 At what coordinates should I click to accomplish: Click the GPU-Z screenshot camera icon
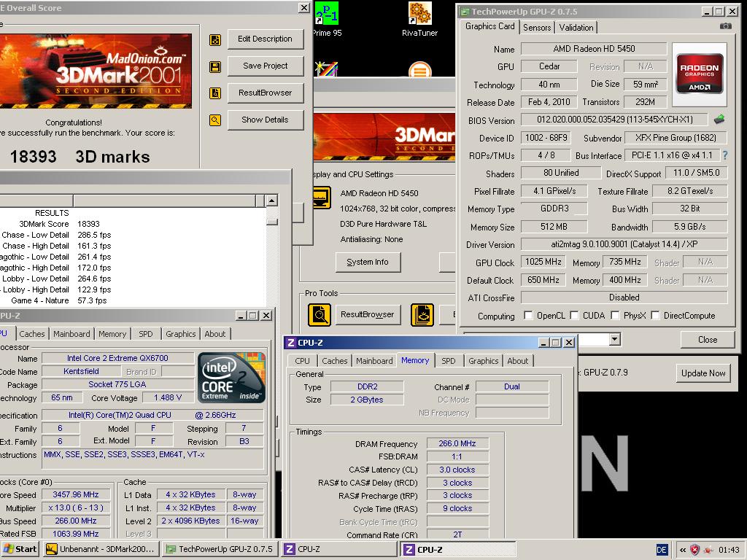coord(725,26)
